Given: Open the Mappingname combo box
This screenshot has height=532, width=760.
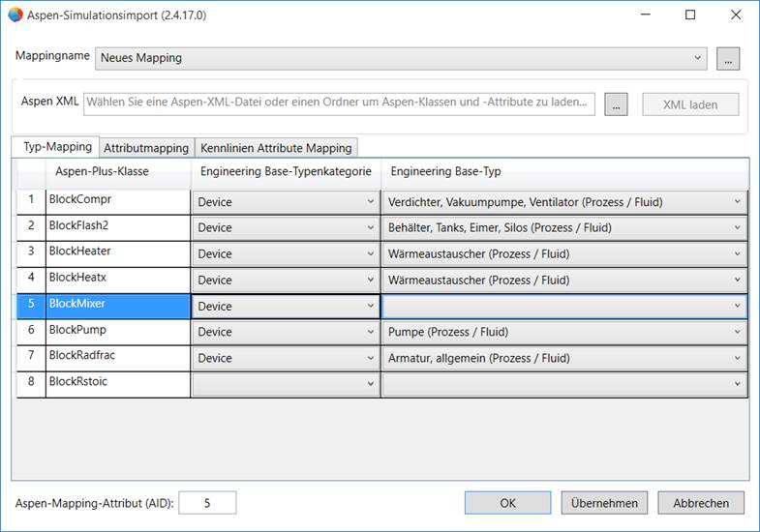Looking at the screenshot, I should pos(401,58).
